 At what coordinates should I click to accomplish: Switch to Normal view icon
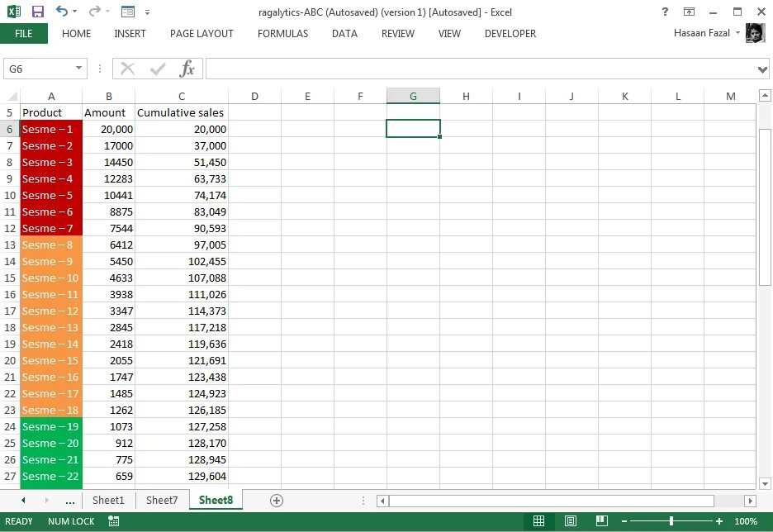538,521
